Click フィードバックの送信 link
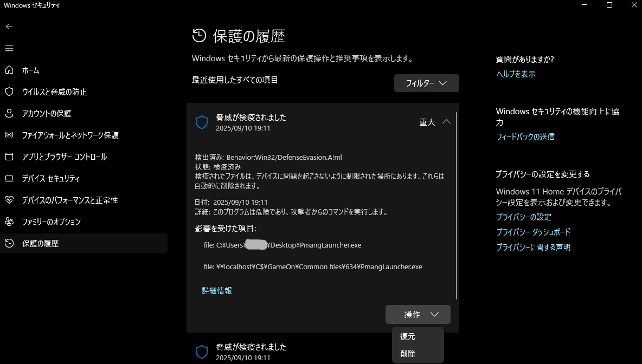The image size is (642, 364). click(525, 136)
